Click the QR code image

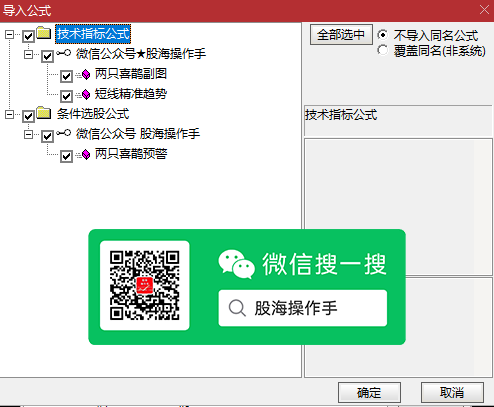click(145, 286)
